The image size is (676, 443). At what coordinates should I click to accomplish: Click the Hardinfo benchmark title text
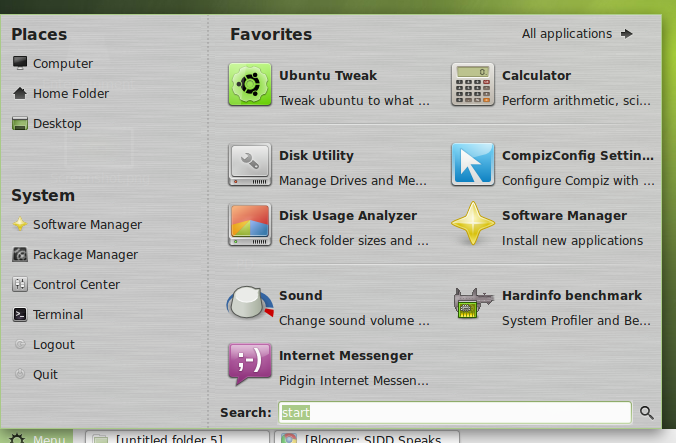(572, 296)
